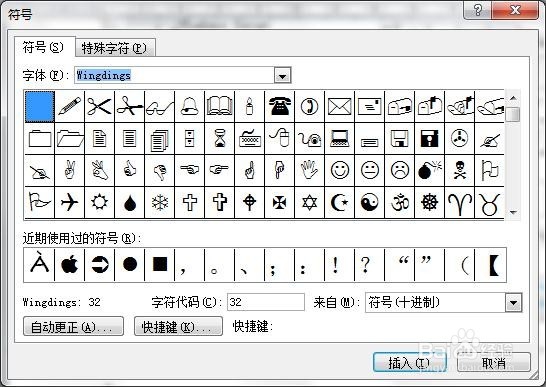Pick the smiling face symbol
Viewport: 546px width, 387px height.
339,170
